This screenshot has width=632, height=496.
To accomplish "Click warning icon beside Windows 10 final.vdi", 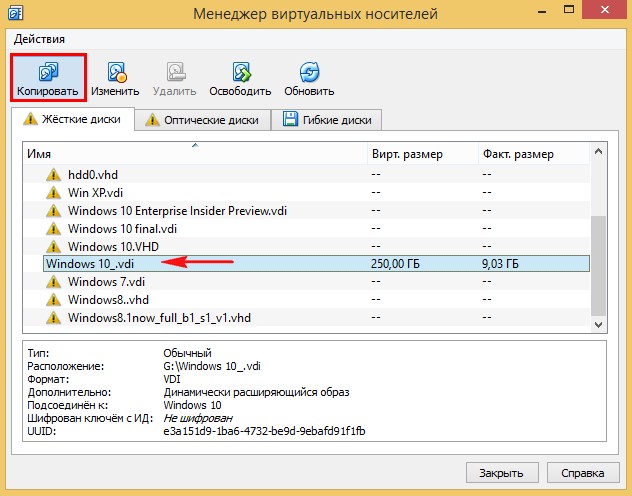I will 53,228.
